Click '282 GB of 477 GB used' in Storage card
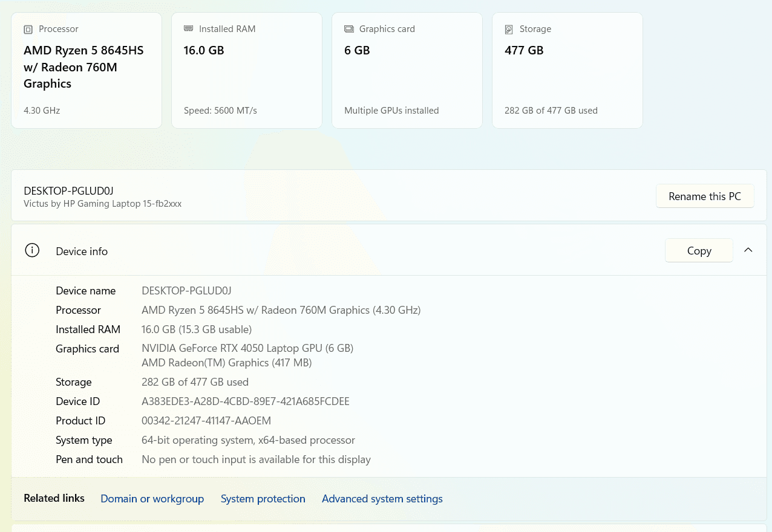Viewport: 772px width, 532px height. (x=551, y=111)
